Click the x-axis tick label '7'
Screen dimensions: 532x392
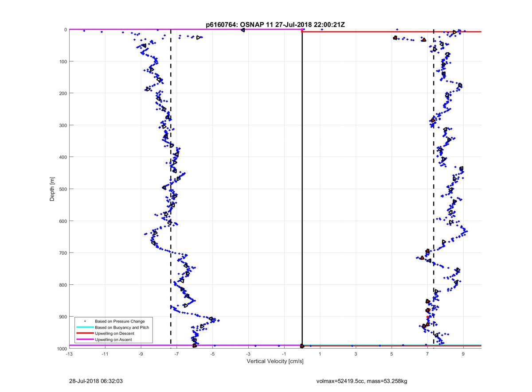point(428,354)
